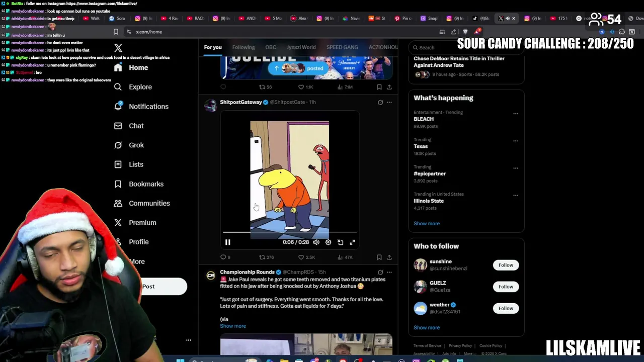The height and width of the screenshot is (362, 644).
Task: Seek on the video progress bar
Action: pyautogui.click(x=290, y=232)
